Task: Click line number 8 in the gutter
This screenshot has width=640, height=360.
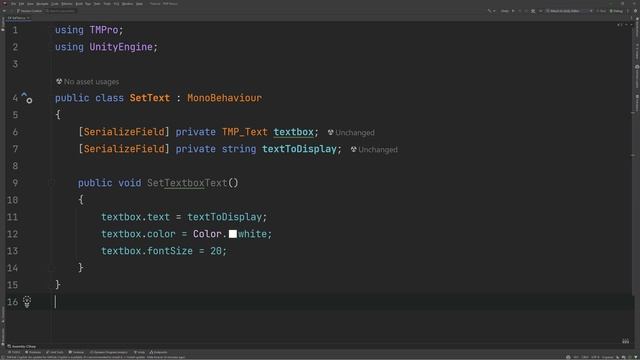Action: point(15,166)
